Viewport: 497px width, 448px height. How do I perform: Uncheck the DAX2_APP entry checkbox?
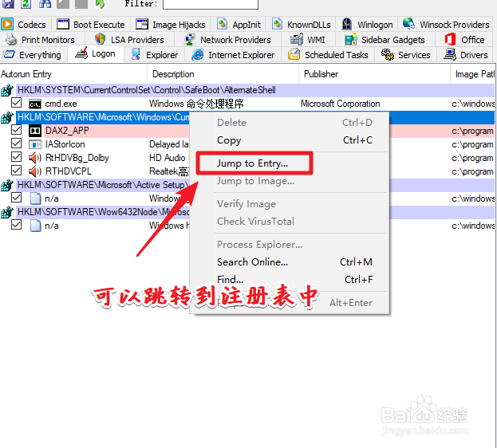tap(16, 130)
